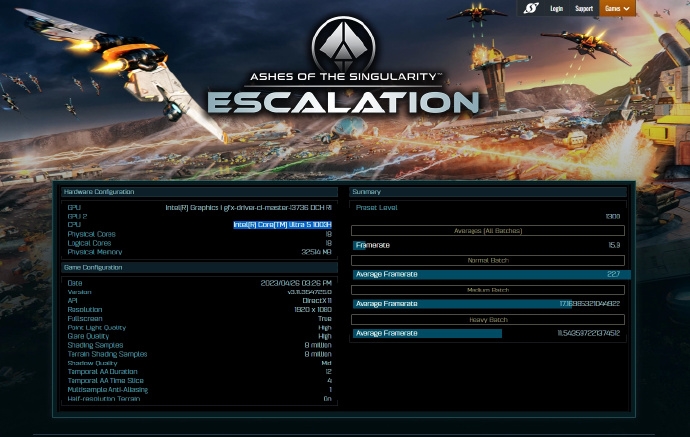
Task: Select the Hardware Configuration section header
Action: tap(99, 191)
